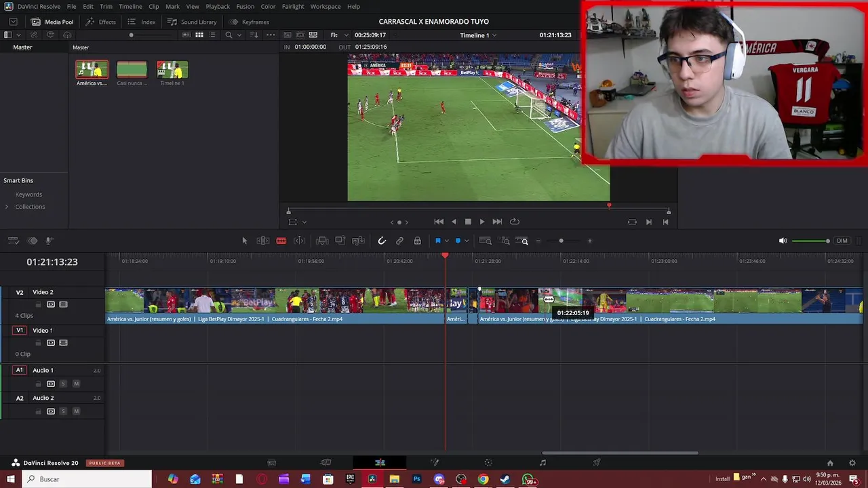Toggle Auto Track Selector on Video 2

(51, 304)
